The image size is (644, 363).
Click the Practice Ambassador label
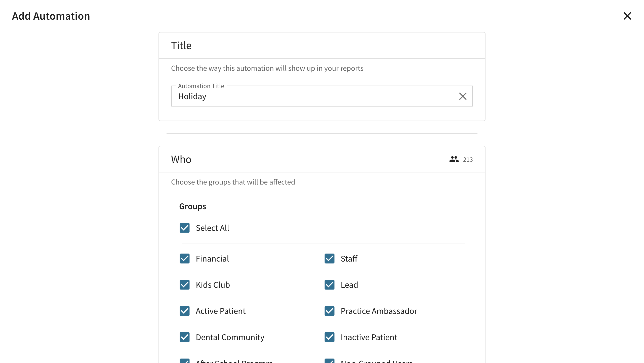(x=379, y=311)
